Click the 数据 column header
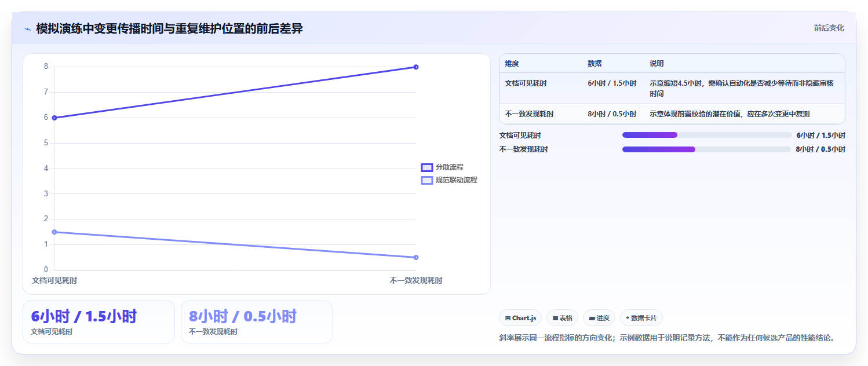This screenshot has height=366, width=868. point(595,64)
